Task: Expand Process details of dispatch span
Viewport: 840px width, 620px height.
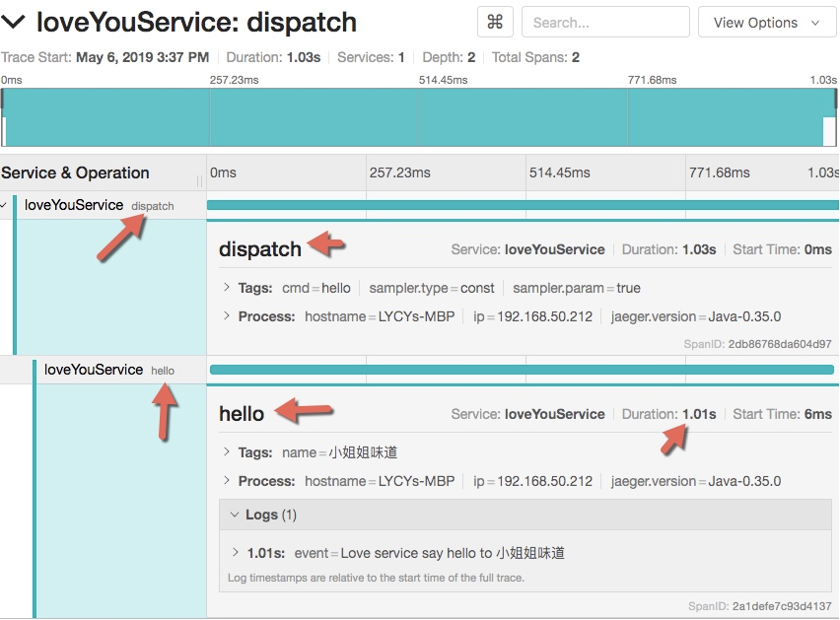Action: (229, 316)
